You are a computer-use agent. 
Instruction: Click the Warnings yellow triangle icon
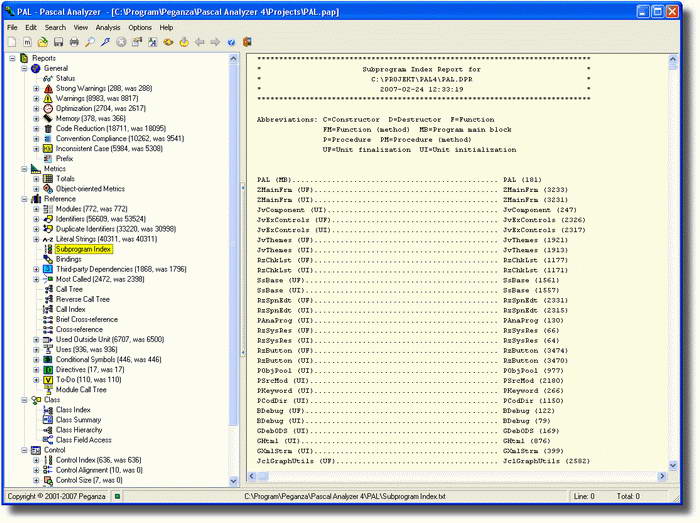tap(48, 98)
